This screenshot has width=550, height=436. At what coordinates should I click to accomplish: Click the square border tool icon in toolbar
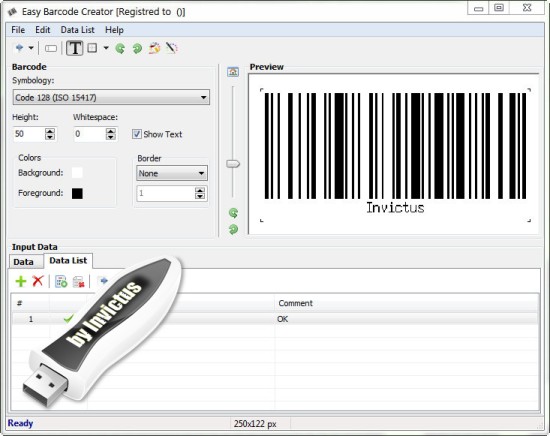point(92,48)
